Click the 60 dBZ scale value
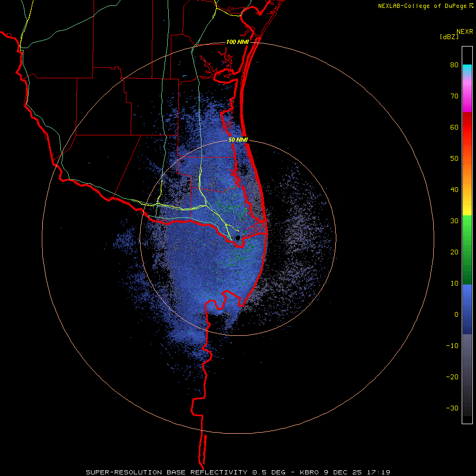 click(x=454, y=127)
